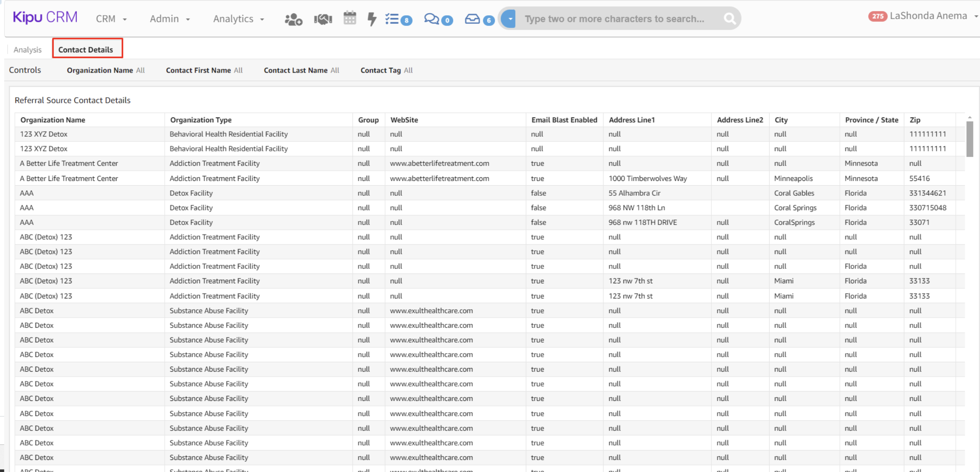Open the calendar icon
Screen dimensions: 980x472
(349, 18)
